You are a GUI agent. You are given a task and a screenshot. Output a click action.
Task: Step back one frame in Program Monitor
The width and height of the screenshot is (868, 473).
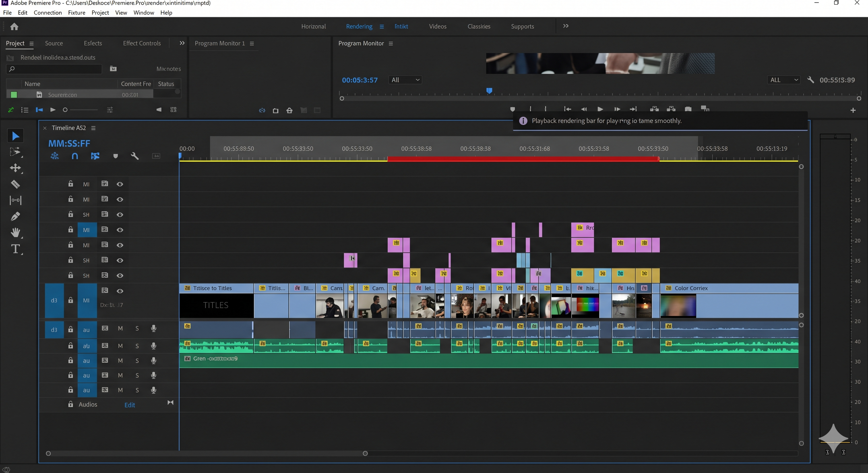584,109
